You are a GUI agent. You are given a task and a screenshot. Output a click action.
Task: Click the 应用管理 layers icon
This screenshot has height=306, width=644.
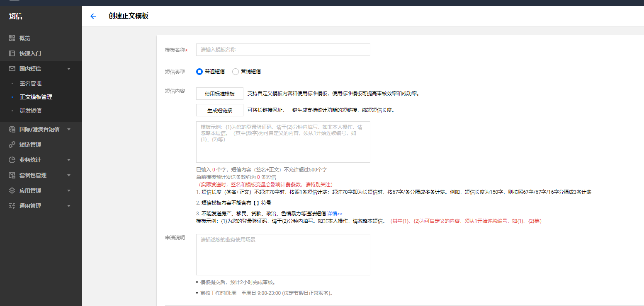click(x=12, y=190)
